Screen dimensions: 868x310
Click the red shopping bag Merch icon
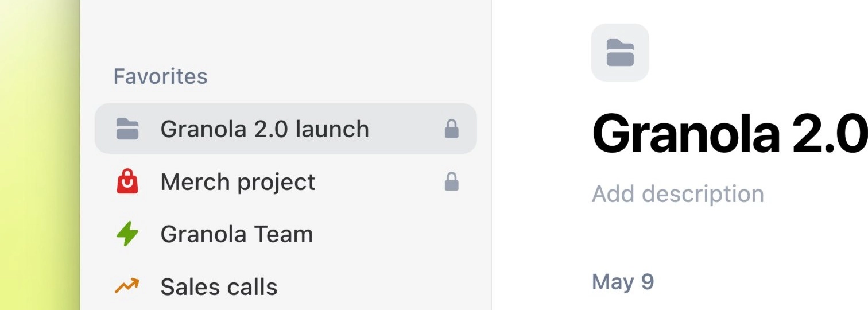127,182
